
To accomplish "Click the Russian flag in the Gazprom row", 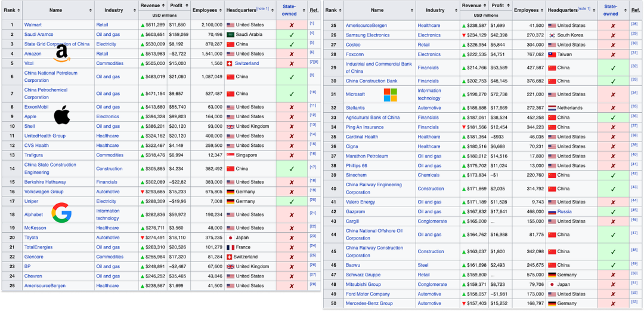I will click(552, 212).
